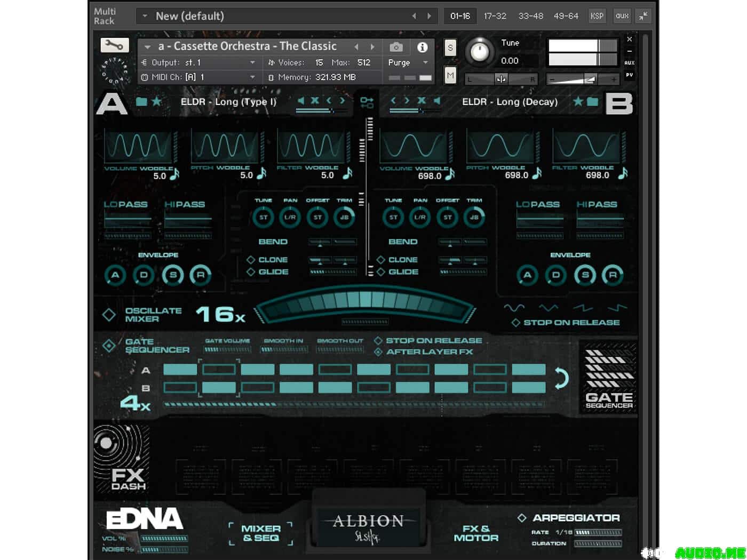Open the Mixer & Seq page

260,533
